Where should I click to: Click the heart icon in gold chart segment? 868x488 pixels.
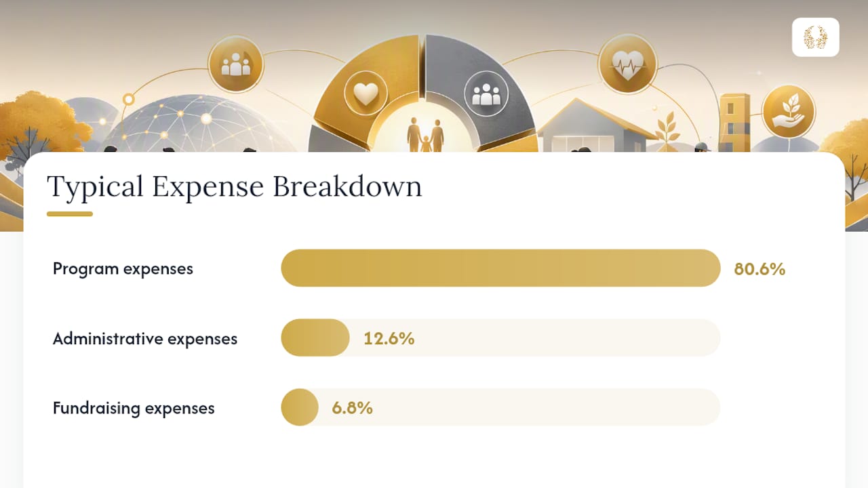(x=366, y=94)
